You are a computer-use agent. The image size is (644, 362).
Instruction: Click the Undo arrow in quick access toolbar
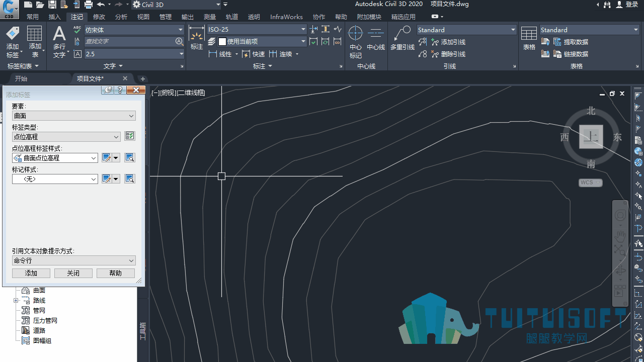point(101,5)
